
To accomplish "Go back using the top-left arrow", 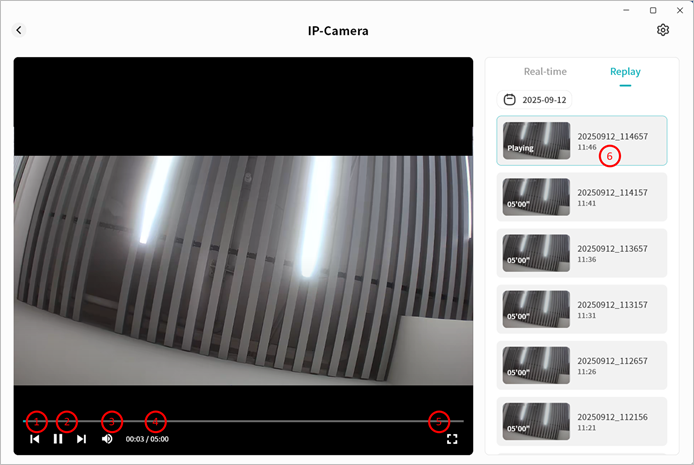I will click(x=18, y=30).
